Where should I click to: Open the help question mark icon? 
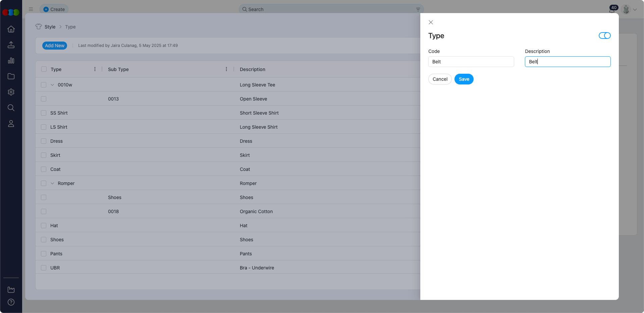click(x=11, y=302)
